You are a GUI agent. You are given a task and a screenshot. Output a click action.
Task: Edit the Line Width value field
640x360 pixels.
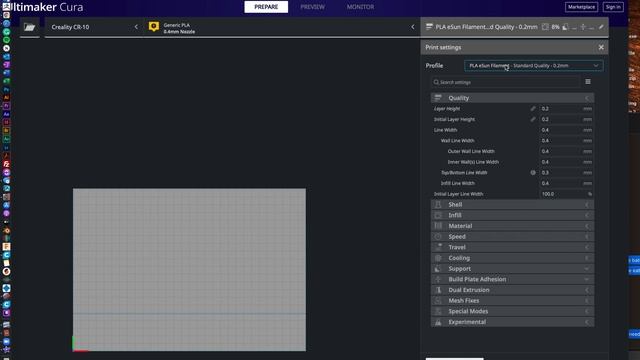tap(566, 130)
